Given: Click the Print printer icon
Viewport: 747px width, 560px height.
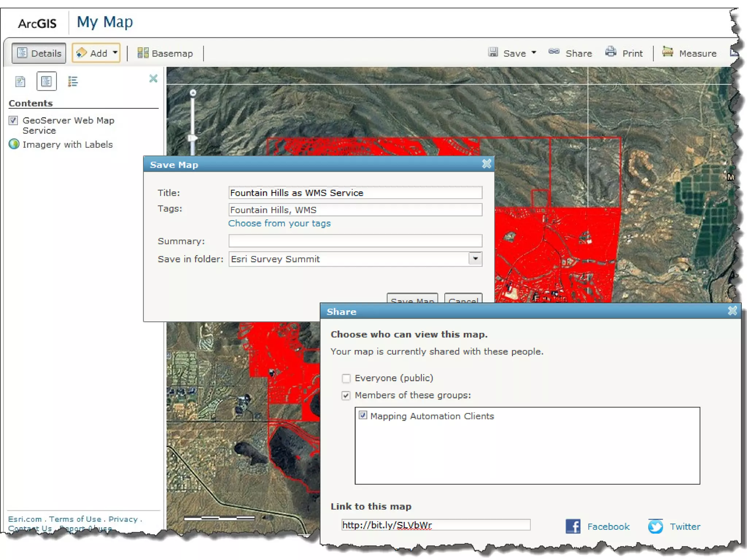Looking at the screenshot, I should coord(611,52).
